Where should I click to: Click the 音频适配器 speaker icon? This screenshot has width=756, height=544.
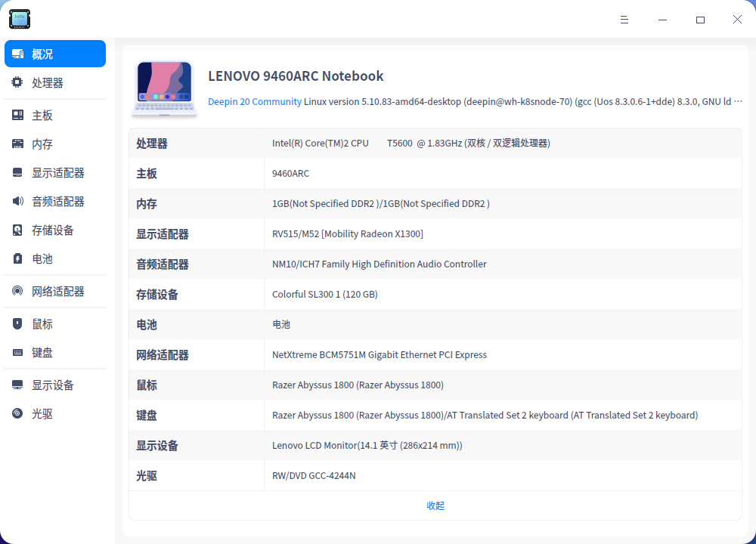tap(17, 201)
